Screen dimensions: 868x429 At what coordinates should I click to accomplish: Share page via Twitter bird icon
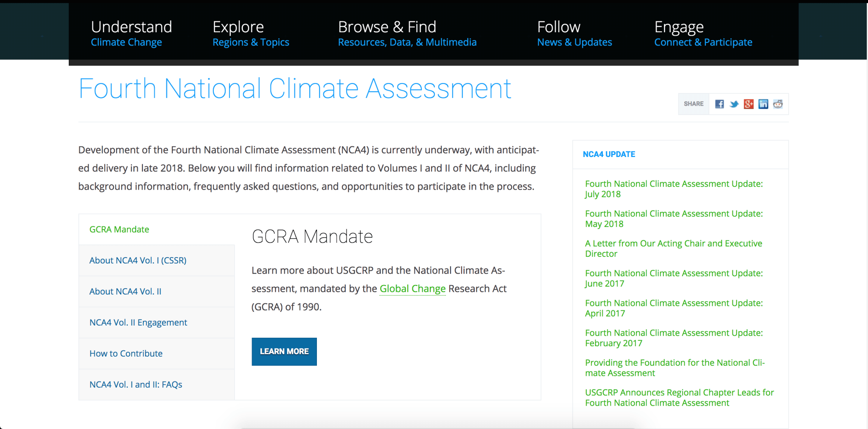(734, 104)
